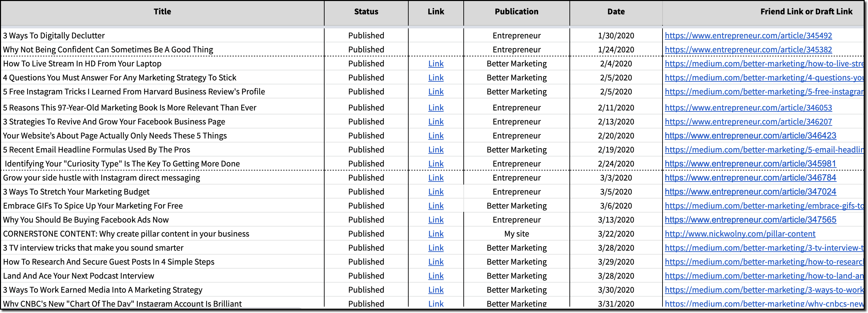
Task: Select the date cell 3/22/2020
Action: (616, 234)
